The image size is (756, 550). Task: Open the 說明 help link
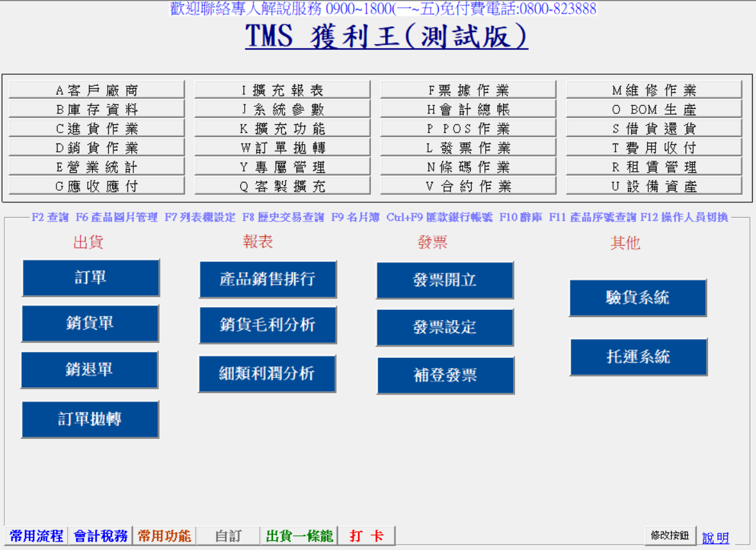(x=716, y=538)
